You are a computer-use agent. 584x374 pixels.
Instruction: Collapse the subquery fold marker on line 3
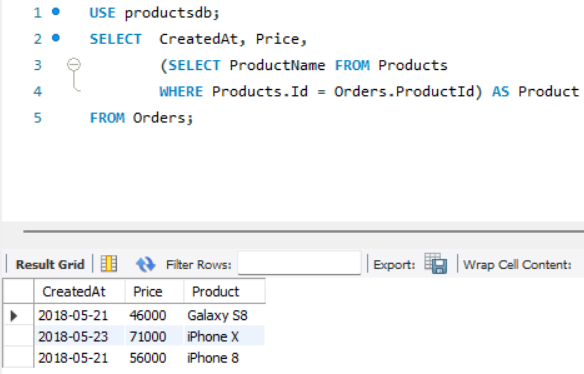point(74,64)
